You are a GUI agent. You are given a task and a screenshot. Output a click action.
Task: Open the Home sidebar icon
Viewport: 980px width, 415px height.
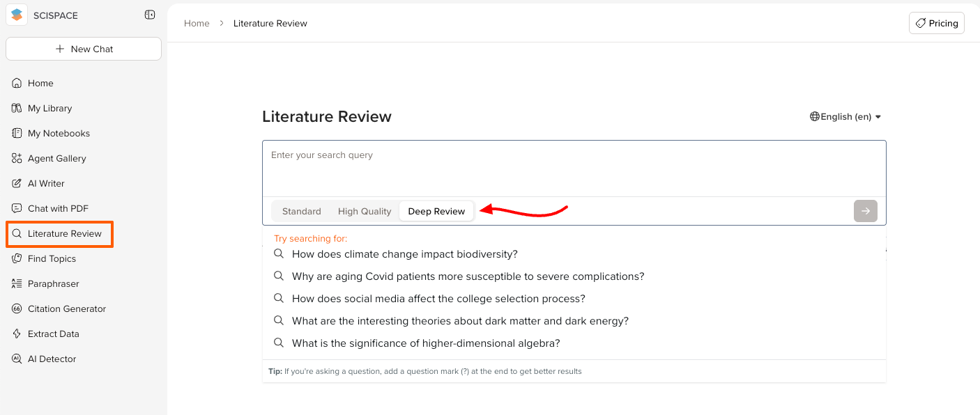pos(17,84)
